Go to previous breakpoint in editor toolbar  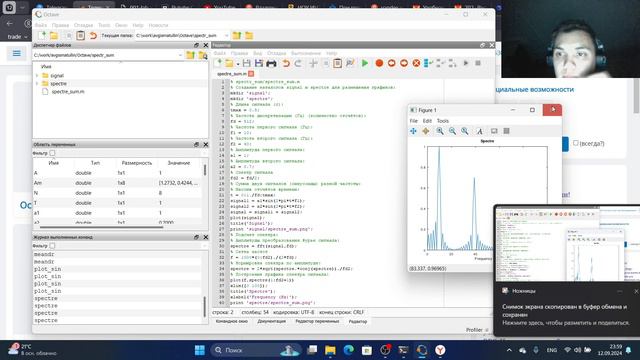[391, 63]
